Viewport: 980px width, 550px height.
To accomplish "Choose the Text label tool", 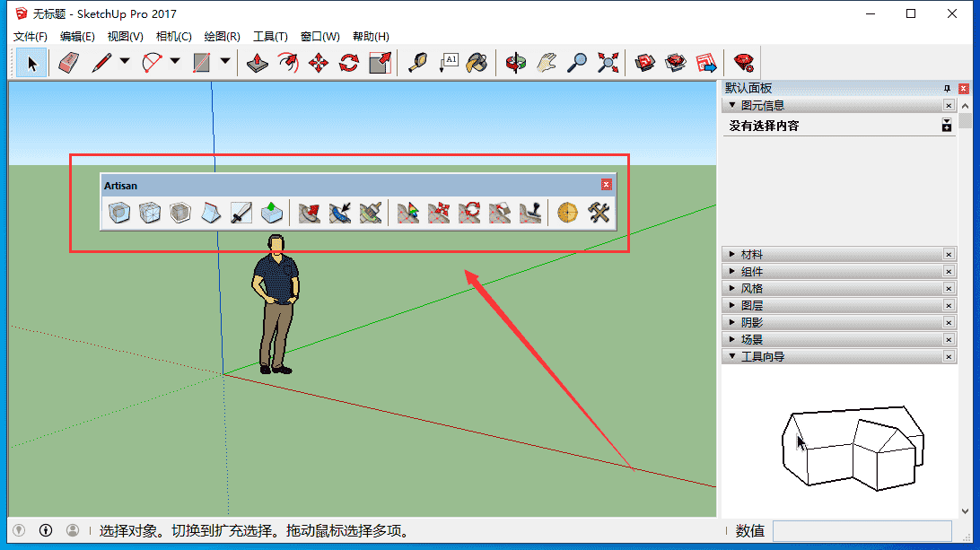I will coord(448,63).
